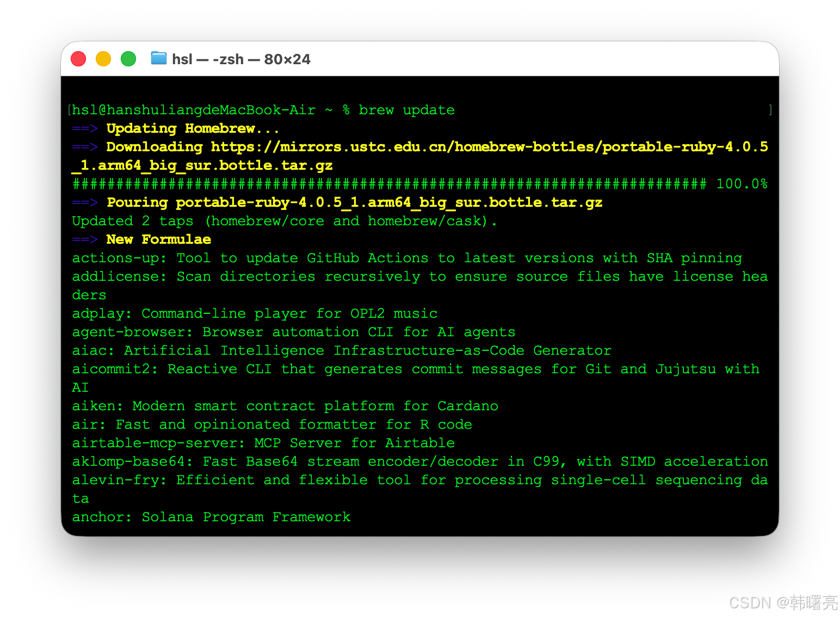This screenshot has width=840, height=617.
Task: Click the '100.0%' progress value
Action: tap(742, 184)
